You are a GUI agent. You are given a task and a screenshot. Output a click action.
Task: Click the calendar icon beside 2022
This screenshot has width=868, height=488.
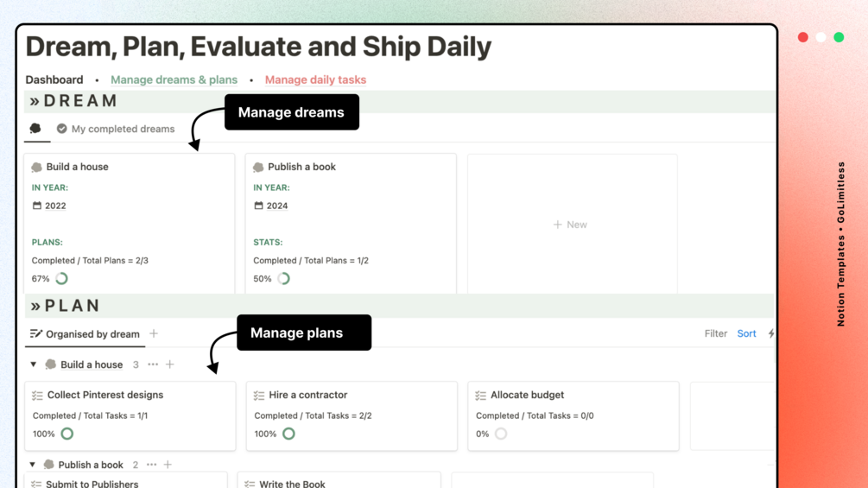click(37, 206)
